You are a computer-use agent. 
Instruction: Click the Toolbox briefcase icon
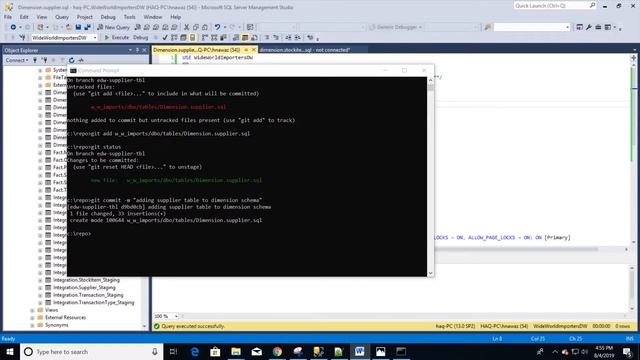tap(598, 27)
